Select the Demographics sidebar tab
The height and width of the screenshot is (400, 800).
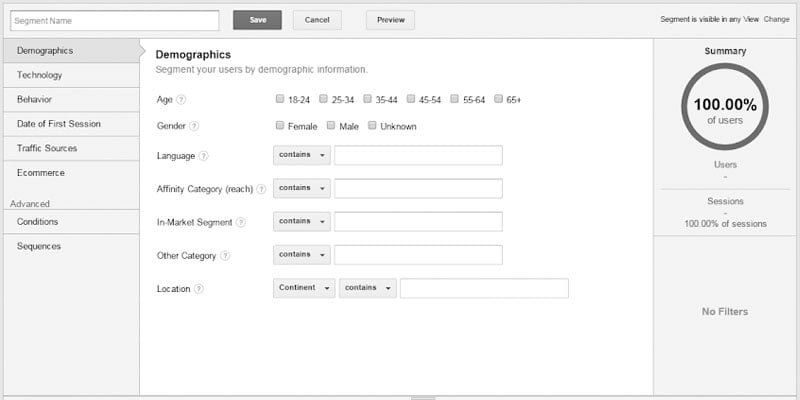point(71,51)
